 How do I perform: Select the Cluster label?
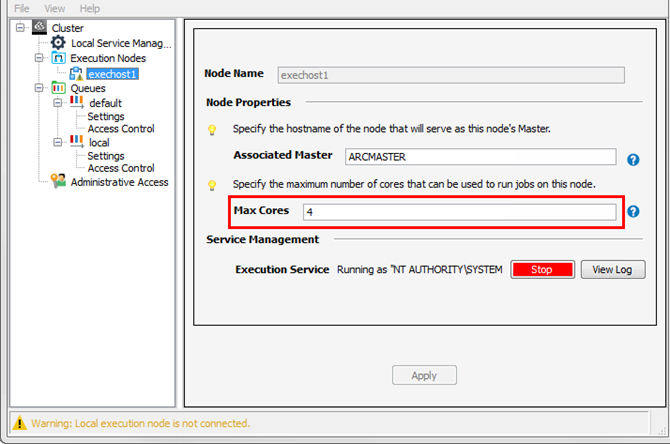click(68, 28)
